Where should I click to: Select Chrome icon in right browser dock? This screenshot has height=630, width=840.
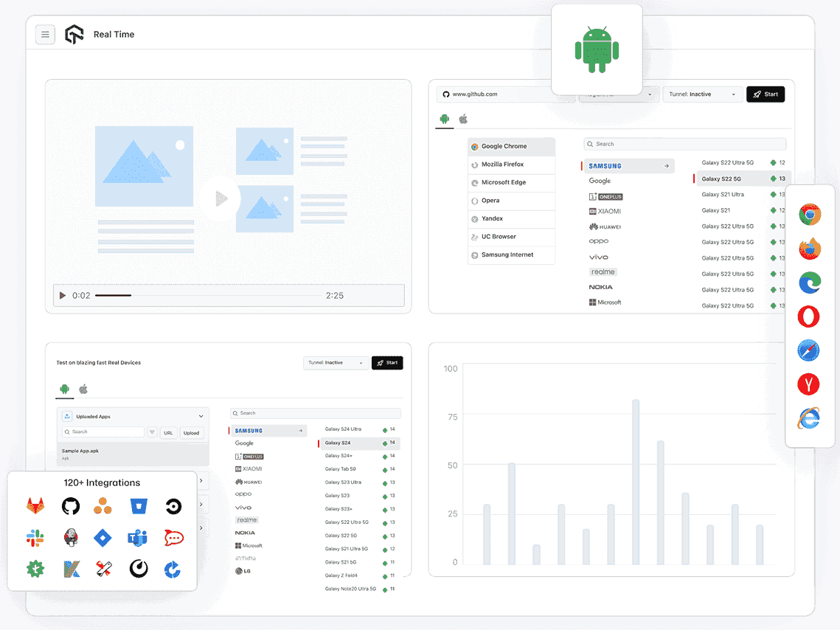[x=810, y=215]
